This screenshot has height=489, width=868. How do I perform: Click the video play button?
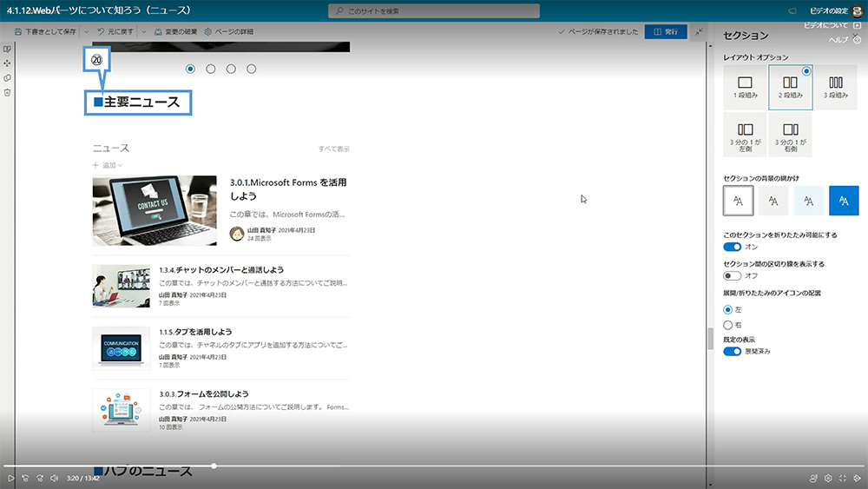tap(10, 478)
